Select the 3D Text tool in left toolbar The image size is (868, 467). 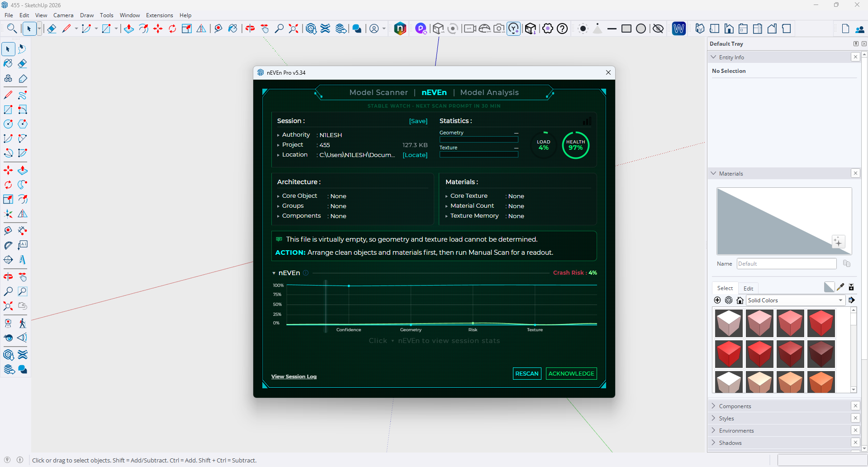coord(22,260)
